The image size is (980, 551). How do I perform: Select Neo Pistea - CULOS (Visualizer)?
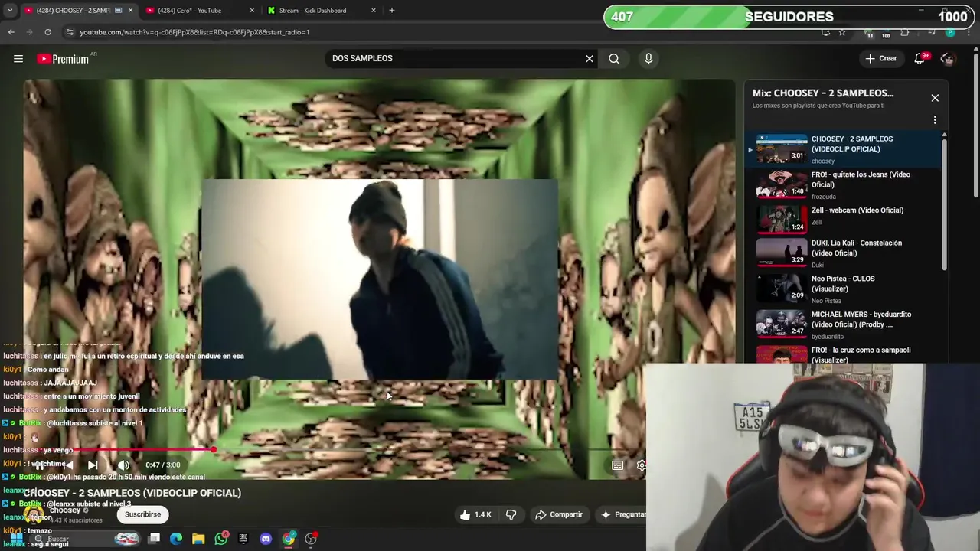click(842, 289)
